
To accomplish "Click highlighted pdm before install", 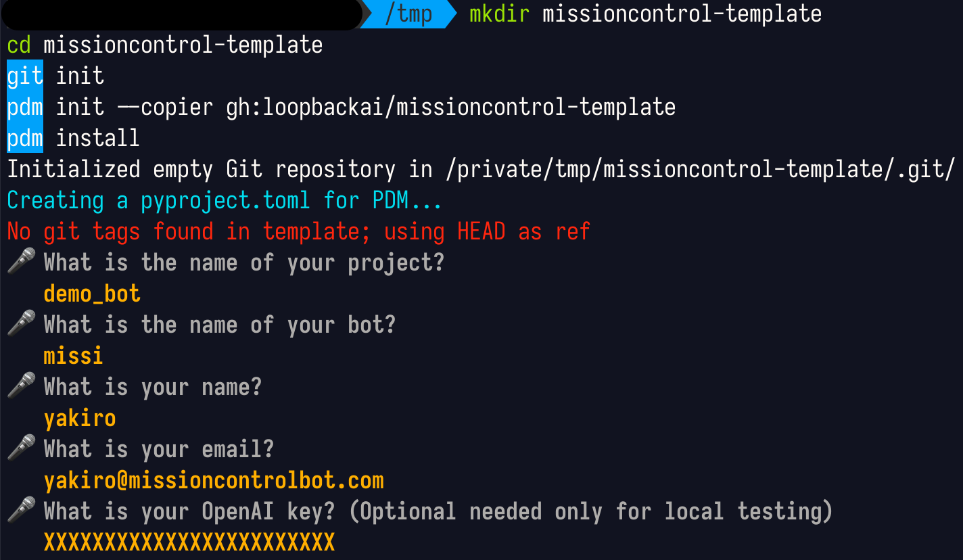I will click(25, 138).
